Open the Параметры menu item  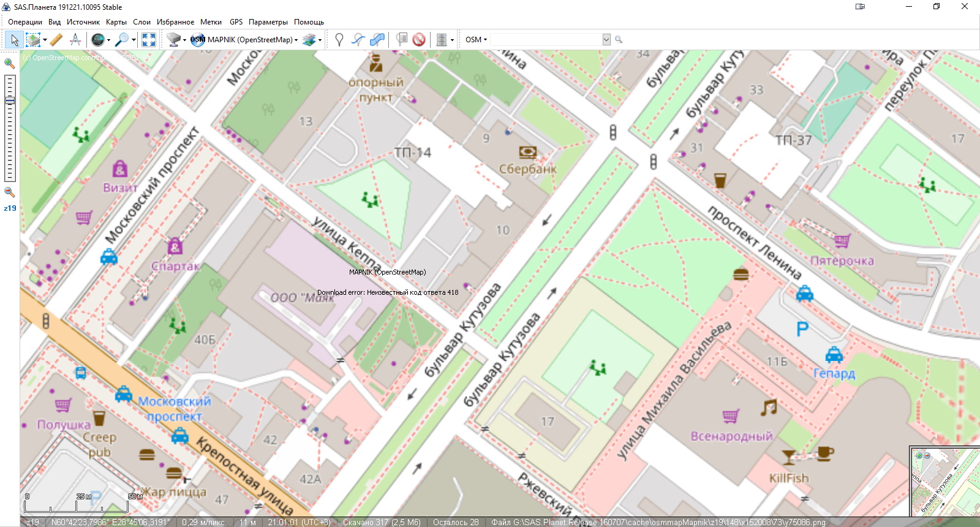tap(268, 22)
